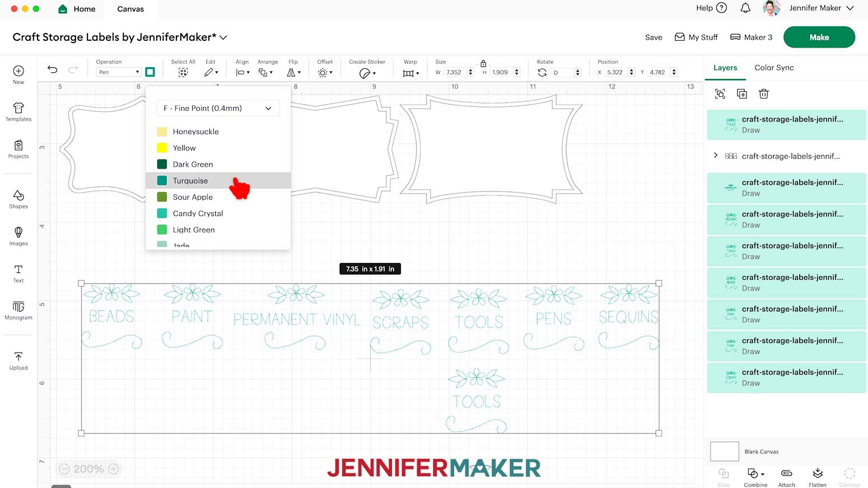The image size is (868, 488).
Task: Duplicate the selected layer
Action: click(742, 94)
